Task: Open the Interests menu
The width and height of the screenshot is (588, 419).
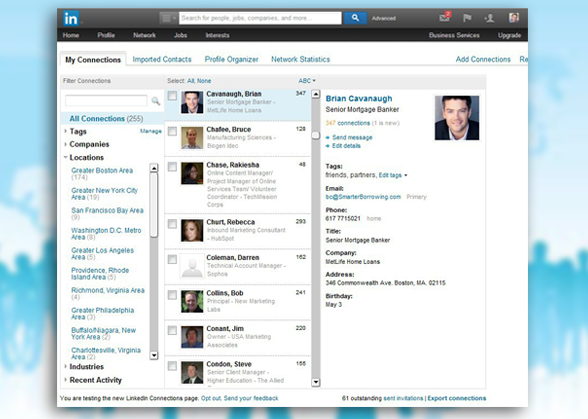Action: (x=218, y=35)
